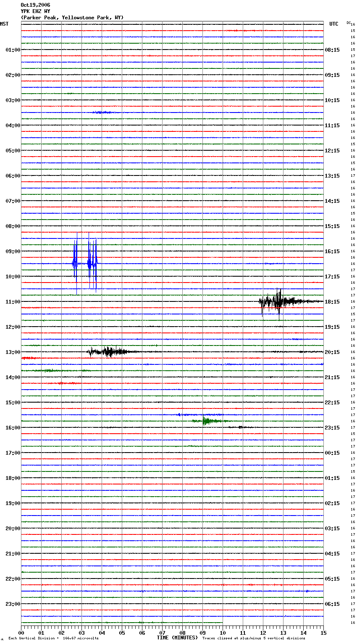The image size is (357, 644).
Task: Select the 17:00 MST time label
Action: 13,453
